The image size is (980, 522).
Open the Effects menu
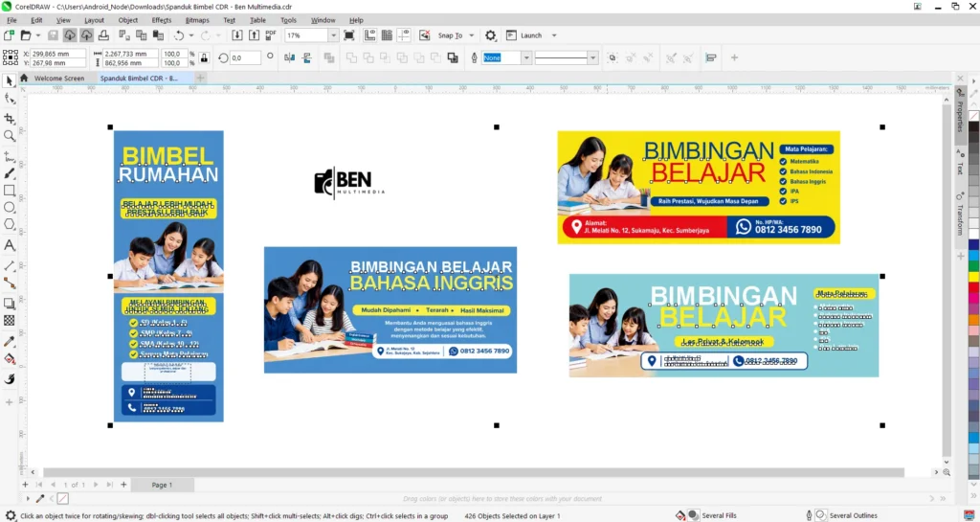click(x=161, y=20)
